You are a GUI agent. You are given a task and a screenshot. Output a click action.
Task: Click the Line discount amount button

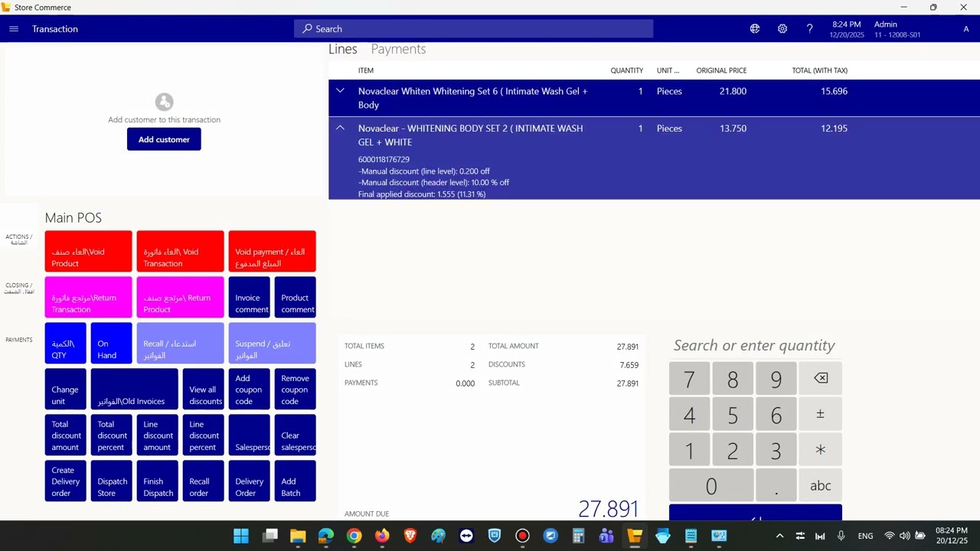(x=157, y=435)
